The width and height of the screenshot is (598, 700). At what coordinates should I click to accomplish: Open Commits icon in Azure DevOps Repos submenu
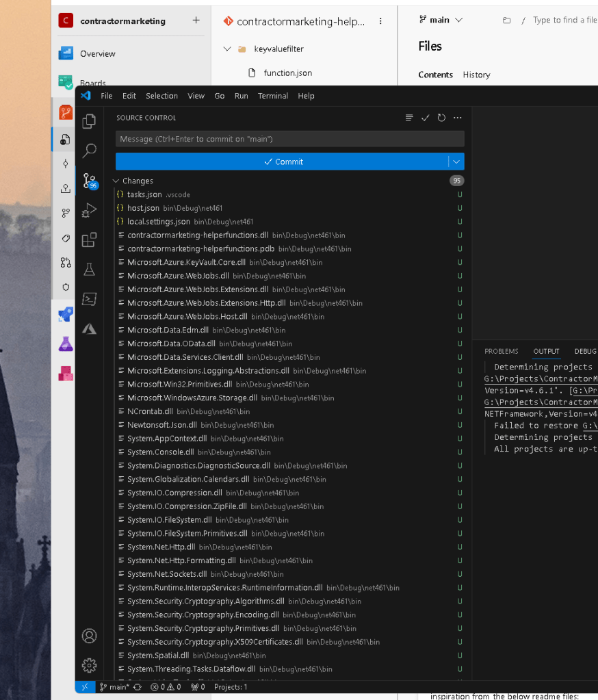click(x=66, y=164)
